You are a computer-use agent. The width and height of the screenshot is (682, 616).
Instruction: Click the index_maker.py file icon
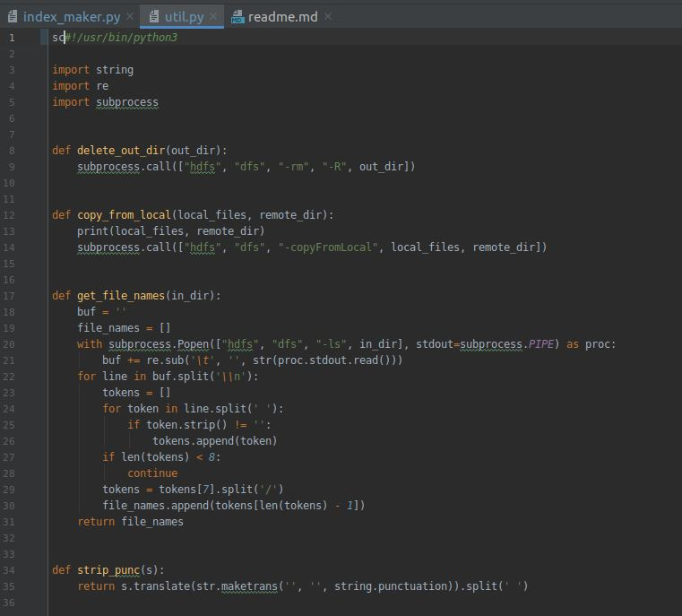[13, 16]
